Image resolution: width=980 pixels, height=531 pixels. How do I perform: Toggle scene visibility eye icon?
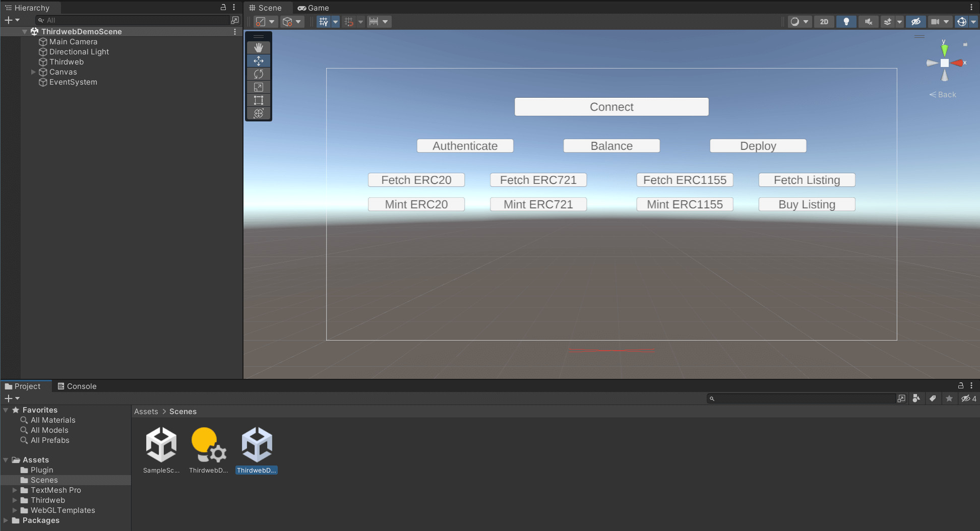pos(916,22)
